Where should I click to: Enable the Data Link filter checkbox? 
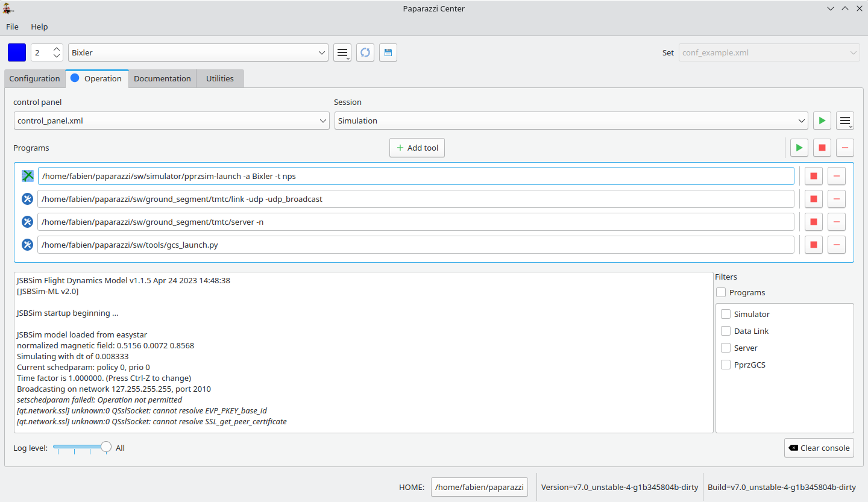point(726,331)
